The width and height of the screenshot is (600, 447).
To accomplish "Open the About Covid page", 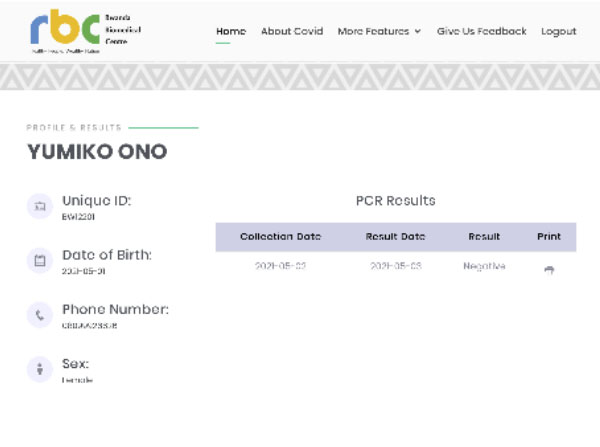I will click(292, 31).
